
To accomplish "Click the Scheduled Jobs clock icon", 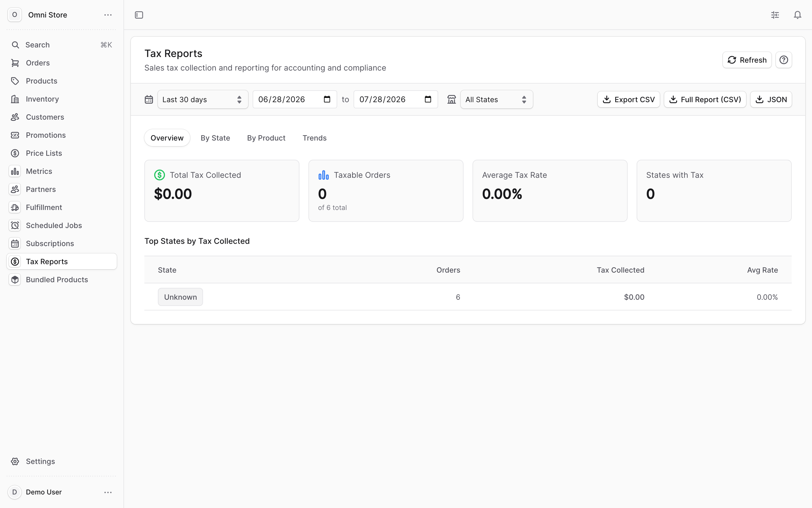I will (15, 225).
